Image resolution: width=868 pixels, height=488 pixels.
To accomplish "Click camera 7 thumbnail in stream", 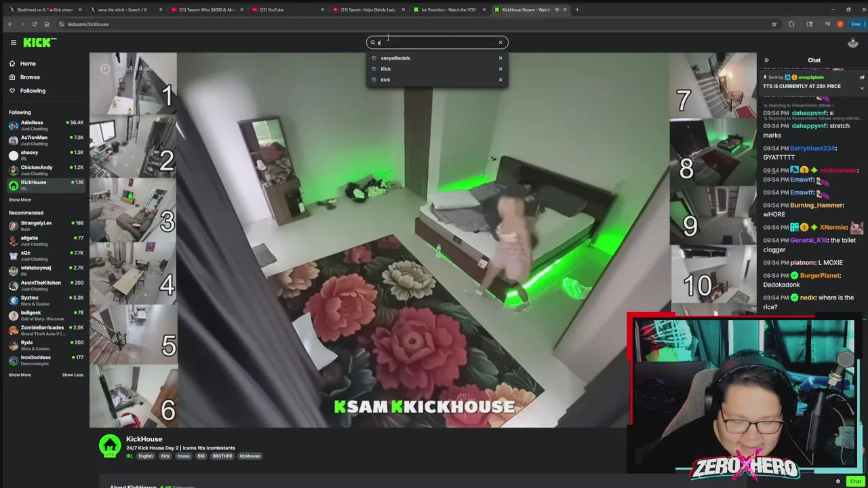I will point(713,87).
